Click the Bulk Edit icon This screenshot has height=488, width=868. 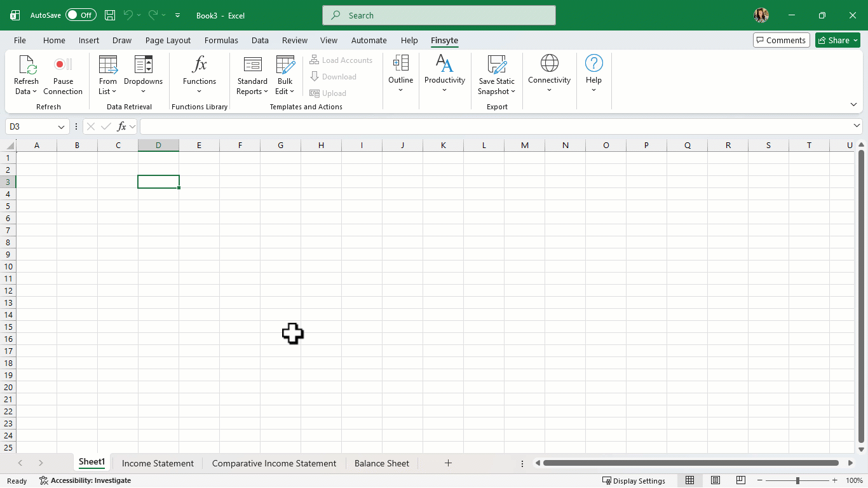[x=285, y=65]
